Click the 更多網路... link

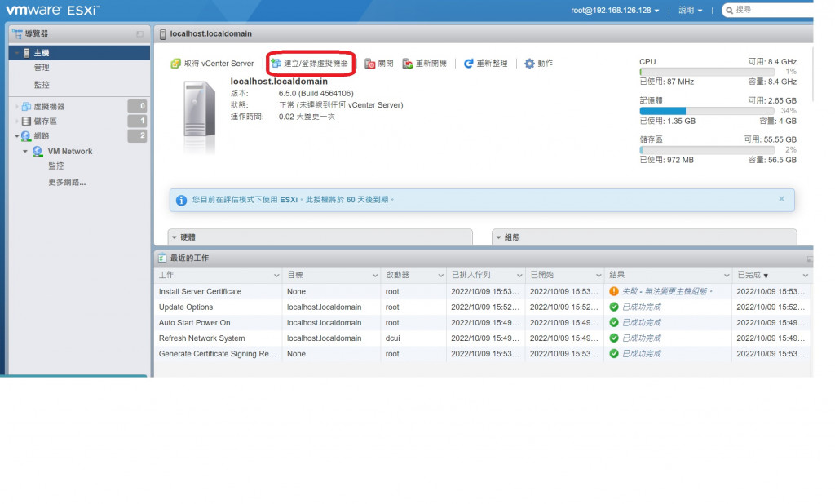[67, 182]
